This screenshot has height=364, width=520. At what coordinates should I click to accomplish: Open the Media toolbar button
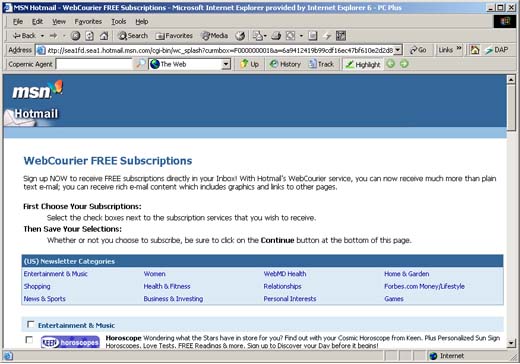[x=215, y=36]
